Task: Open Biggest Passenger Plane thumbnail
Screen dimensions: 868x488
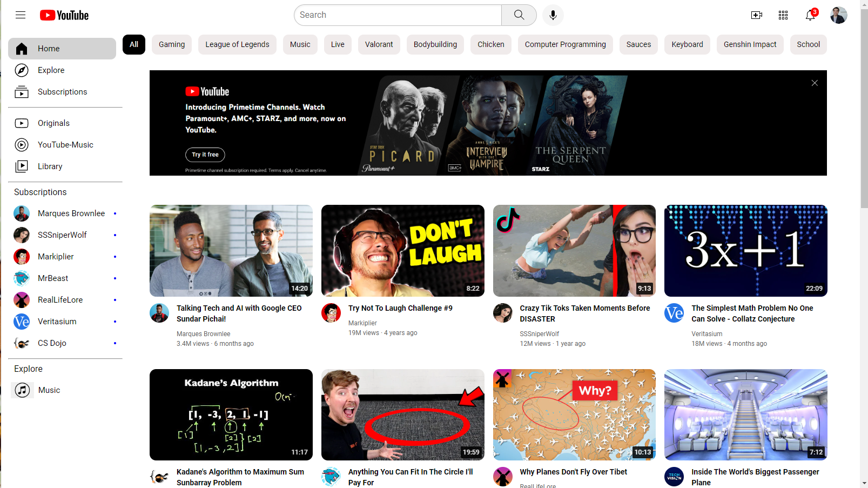Action: 746,415
